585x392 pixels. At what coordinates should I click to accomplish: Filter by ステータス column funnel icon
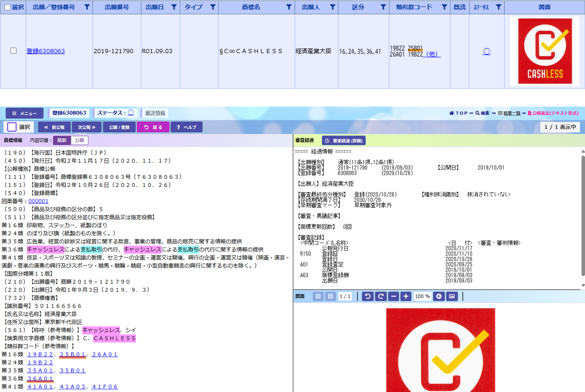point(498,7)
